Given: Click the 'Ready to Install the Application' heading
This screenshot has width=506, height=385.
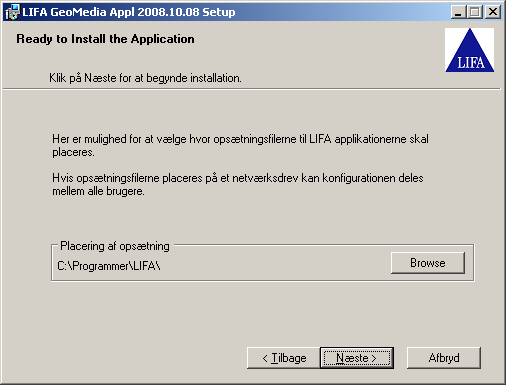Looking at the screenshot, I should (105, 39).
